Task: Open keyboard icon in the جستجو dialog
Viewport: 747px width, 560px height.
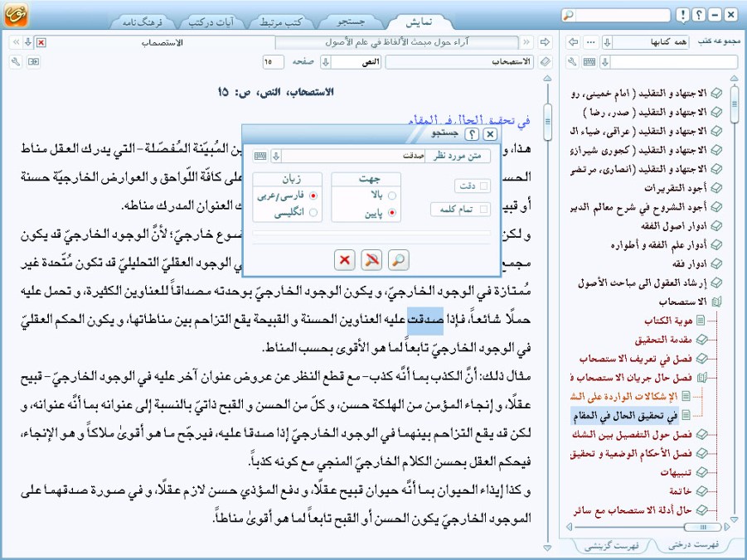Action: [x=260, y=156]
